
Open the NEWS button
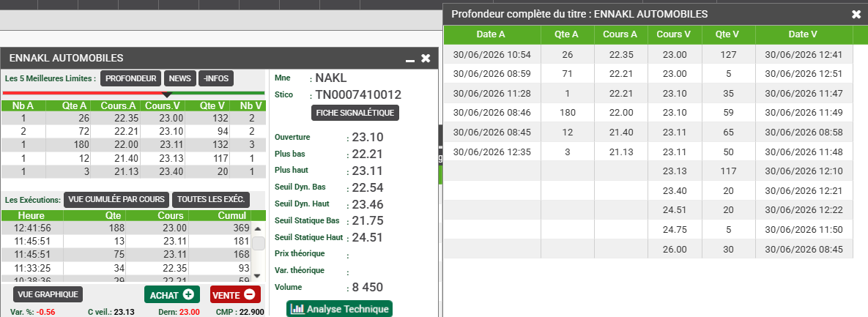180,78
